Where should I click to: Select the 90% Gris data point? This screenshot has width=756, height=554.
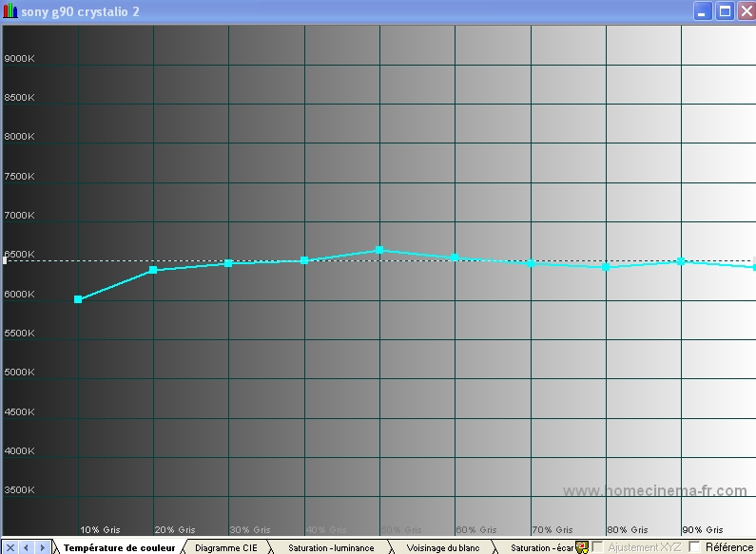pos(681,261)
